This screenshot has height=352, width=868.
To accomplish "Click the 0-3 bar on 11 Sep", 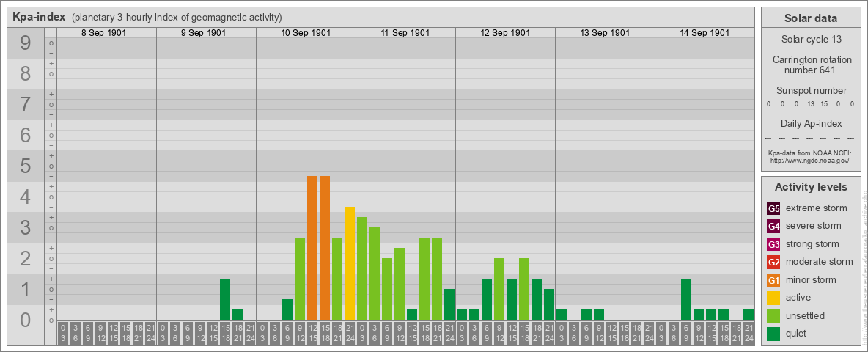I will click(x=362, y=269).
